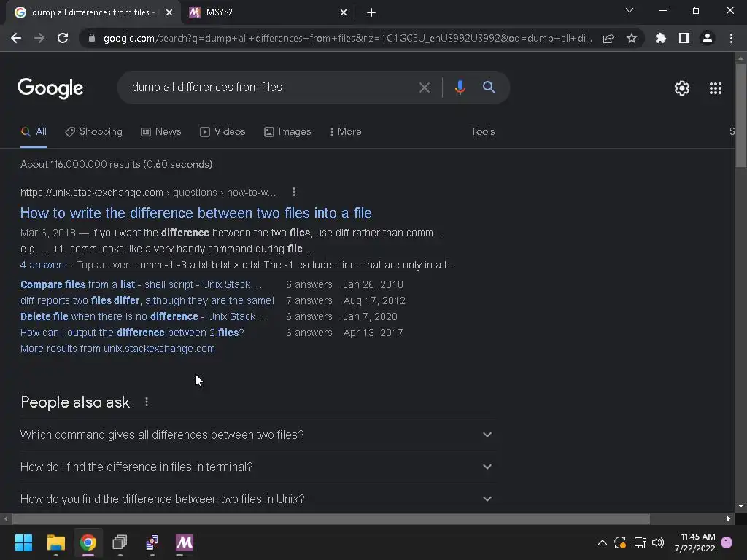The width and height of the screenshot is (747, 560).
Task: Click the scroll down arrow of vertical scrollbar
Action: pos(740,506)
